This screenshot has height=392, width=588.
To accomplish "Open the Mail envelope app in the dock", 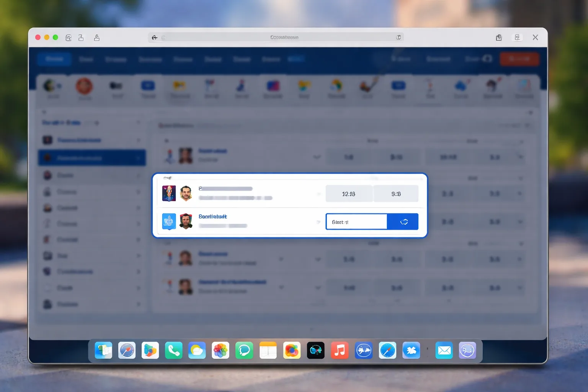I will (444, 350).
